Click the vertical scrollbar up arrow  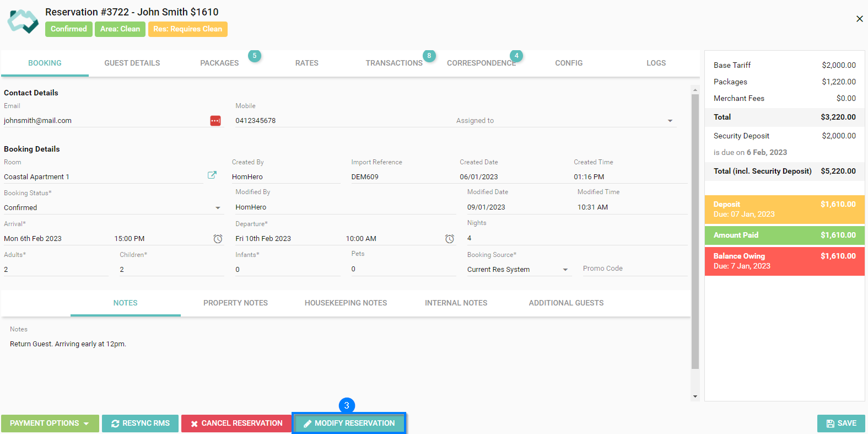pyautogui.click(x=695, y=89)
